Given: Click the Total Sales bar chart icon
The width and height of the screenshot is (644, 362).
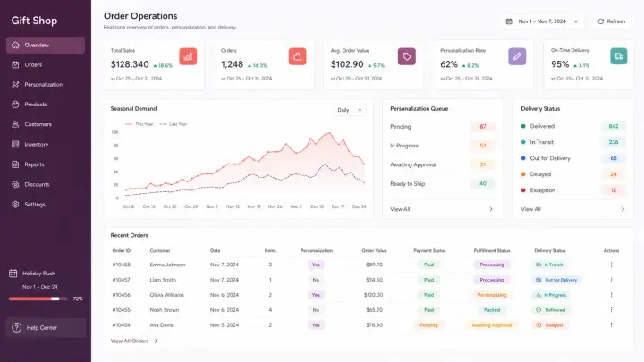Looking at the screenshot, I should pos(188,56).
